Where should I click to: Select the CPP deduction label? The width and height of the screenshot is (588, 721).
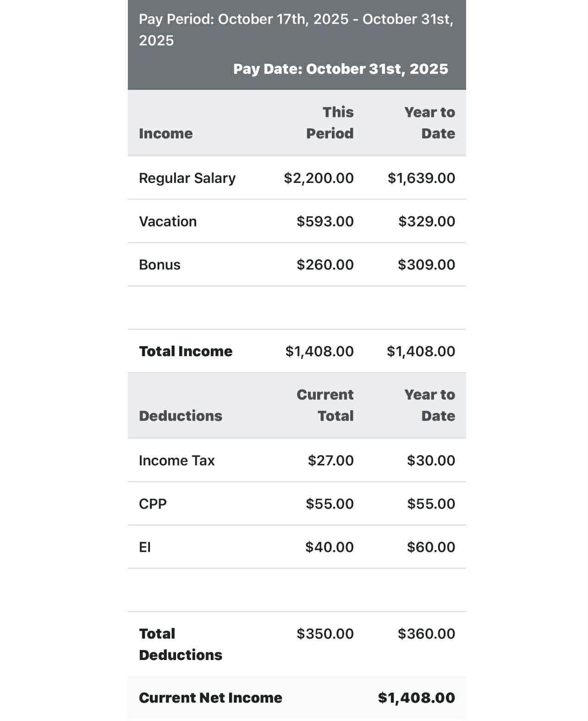pyautogui.click(x=153, y=504)
